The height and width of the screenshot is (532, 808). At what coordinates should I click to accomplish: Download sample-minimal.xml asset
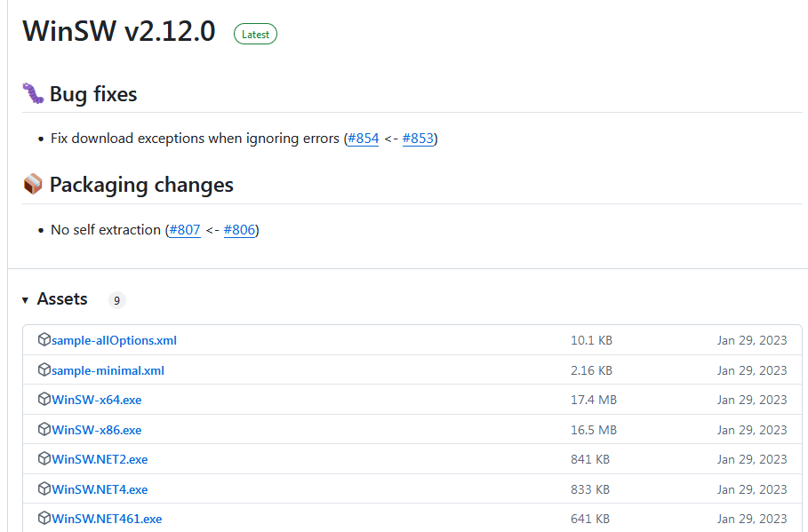coord(108,370)
